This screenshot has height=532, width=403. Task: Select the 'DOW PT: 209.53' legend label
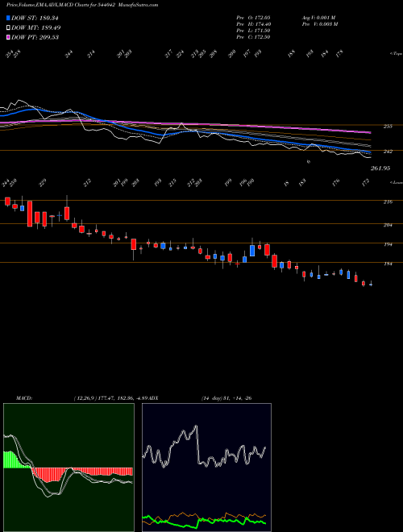click(x=35, y=37)
